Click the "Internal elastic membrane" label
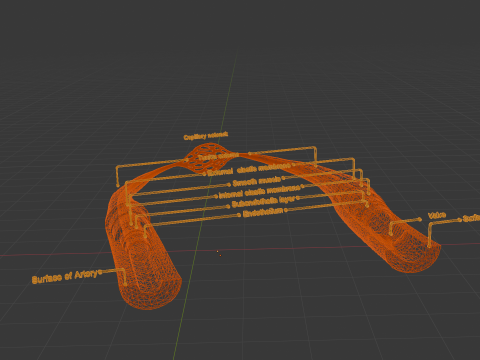The width and height of the screenshot is (480, 360). click(259, 191)
